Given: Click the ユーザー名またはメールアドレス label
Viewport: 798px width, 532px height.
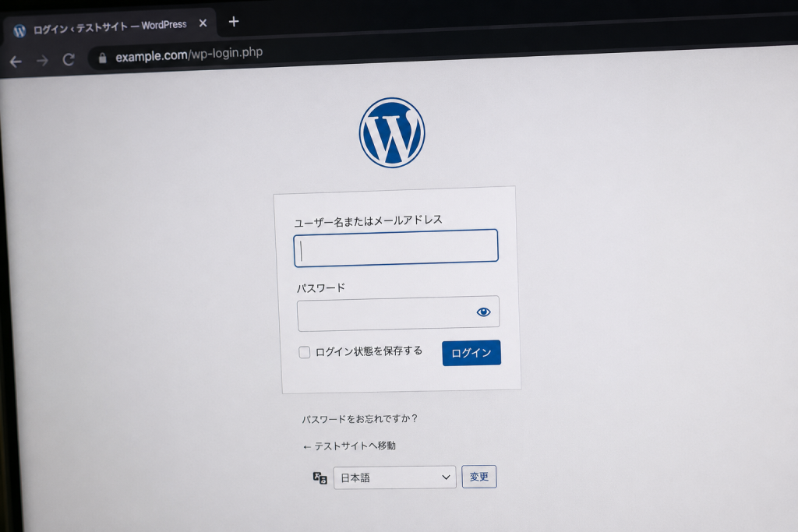Looking at the screenshot, I should (x=368, y=221).
